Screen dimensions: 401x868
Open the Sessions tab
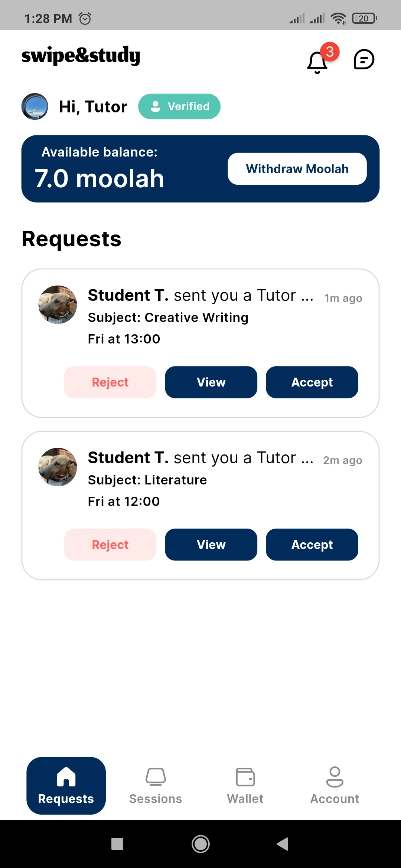pyautogui.click(x=156, y=786)
